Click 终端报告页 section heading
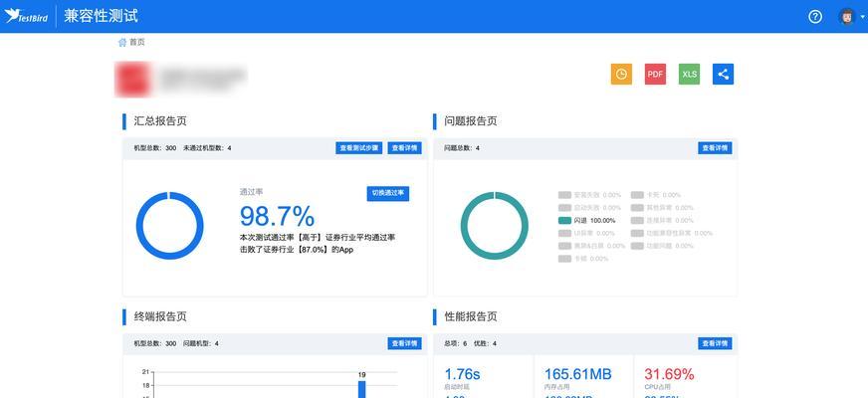The height and width of the screenshot is (398, 868). click(x=160, y=316)
